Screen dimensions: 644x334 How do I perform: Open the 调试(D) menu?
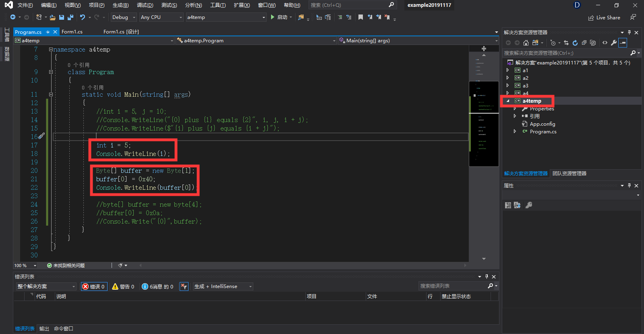coord(145,5)
